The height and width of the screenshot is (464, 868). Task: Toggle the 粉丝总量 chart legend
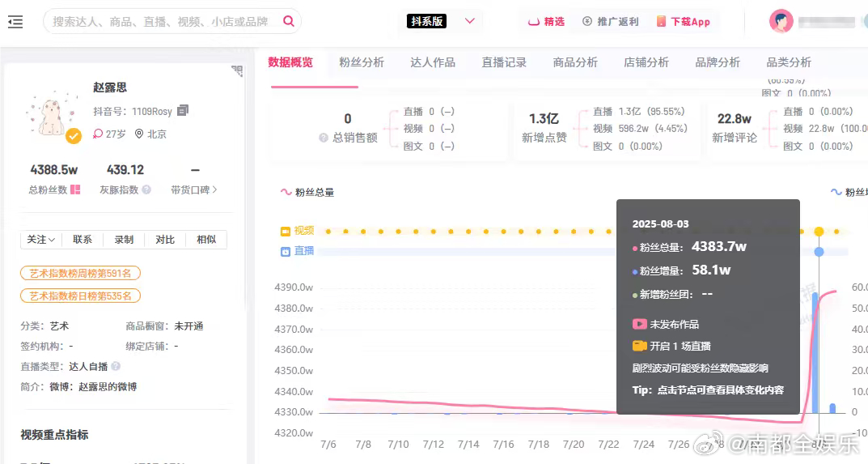click(307, 193)
